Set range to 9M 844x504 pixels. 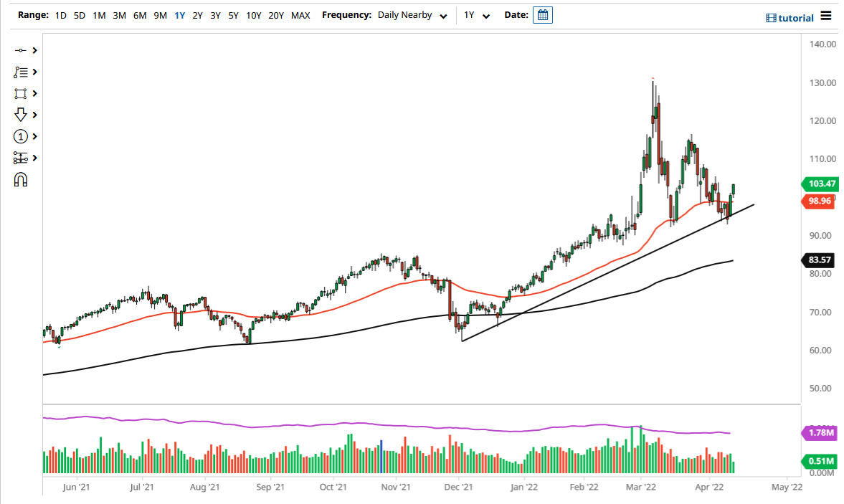pos(161,16)
